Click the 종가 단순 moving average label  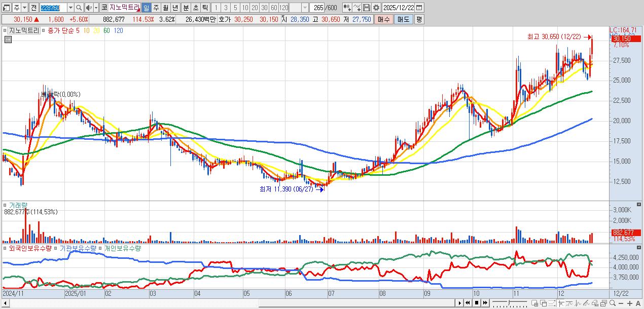click(x=61, y=31)
